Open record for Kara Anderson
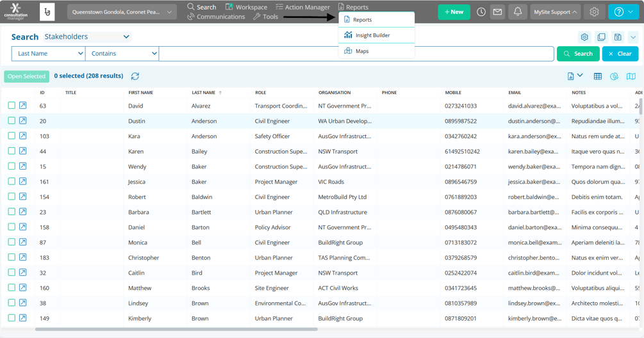This screenshot has height=338, width=644. (22, 136)
